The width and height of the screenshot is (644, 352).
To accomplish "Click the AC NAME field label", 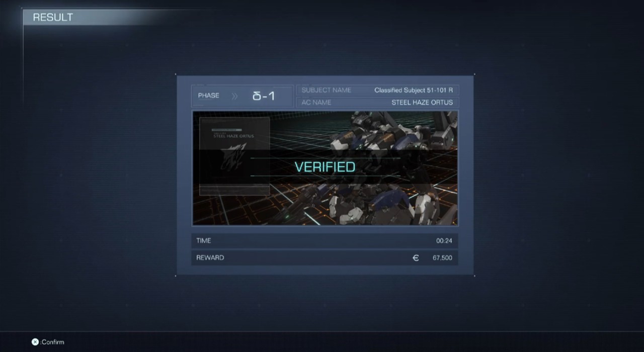I will 316,102.
